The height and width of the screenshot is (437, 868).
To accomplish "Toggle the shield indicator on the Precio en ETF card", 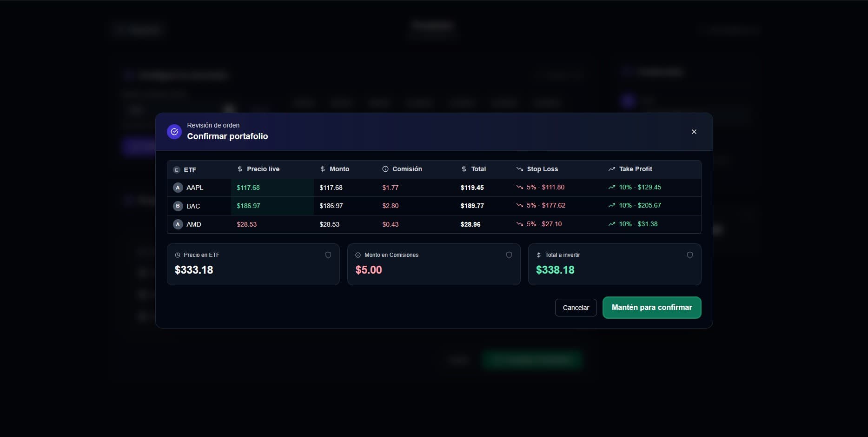I will pos(328,255).
